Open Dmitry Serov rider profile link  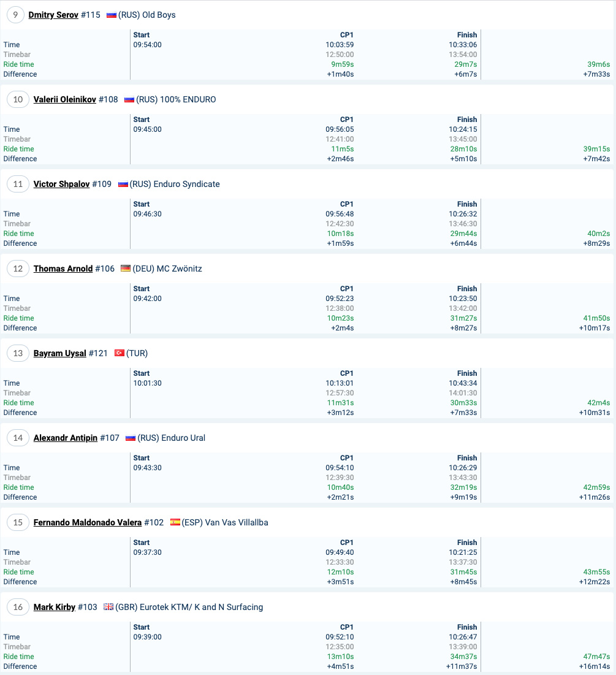point(53,15)
